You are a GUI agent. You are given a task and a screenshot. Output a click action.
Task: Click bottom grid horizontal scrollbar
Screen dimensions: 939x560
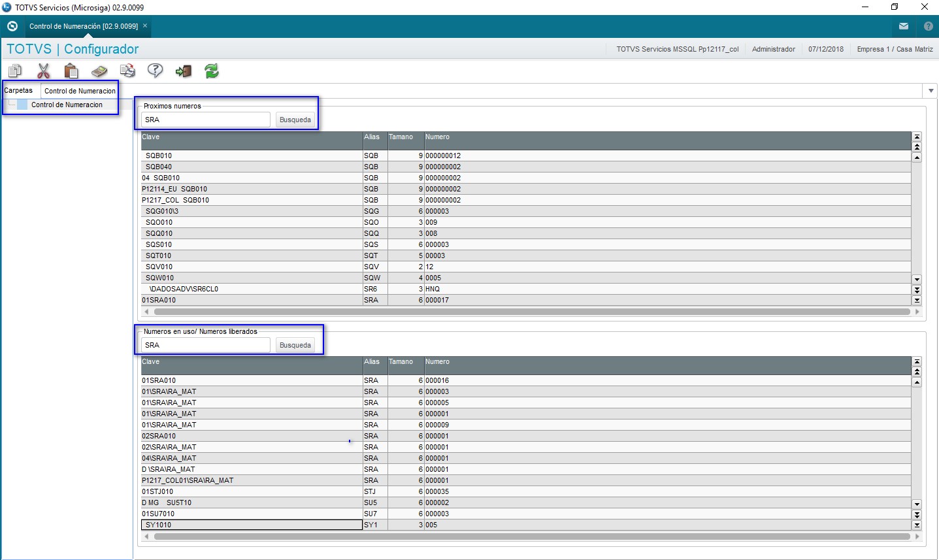click(x=531, y=536)
